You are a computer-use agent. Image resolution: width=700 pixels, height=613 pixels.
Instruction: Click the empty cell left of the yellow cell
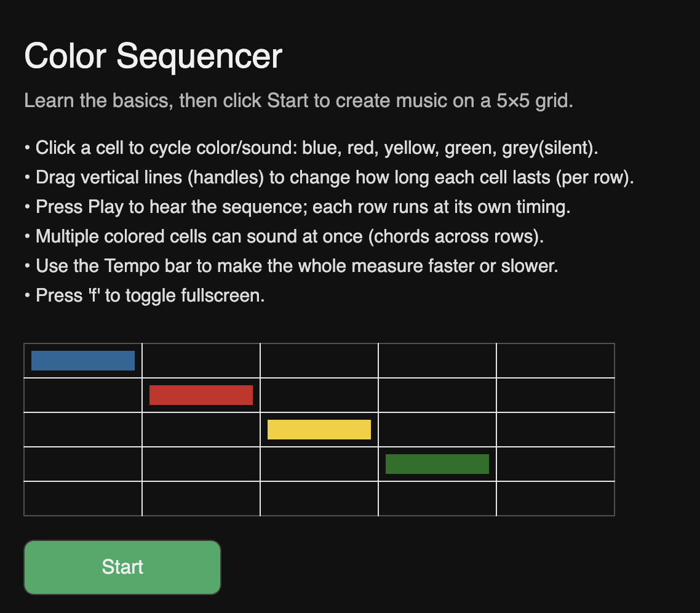tap(201, 430)
